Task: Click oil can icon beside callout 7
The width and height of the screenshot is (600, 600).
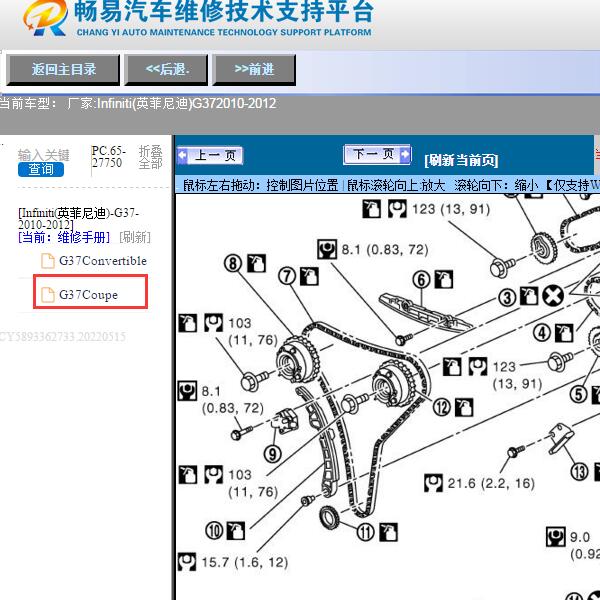Action: coord(309,276)
